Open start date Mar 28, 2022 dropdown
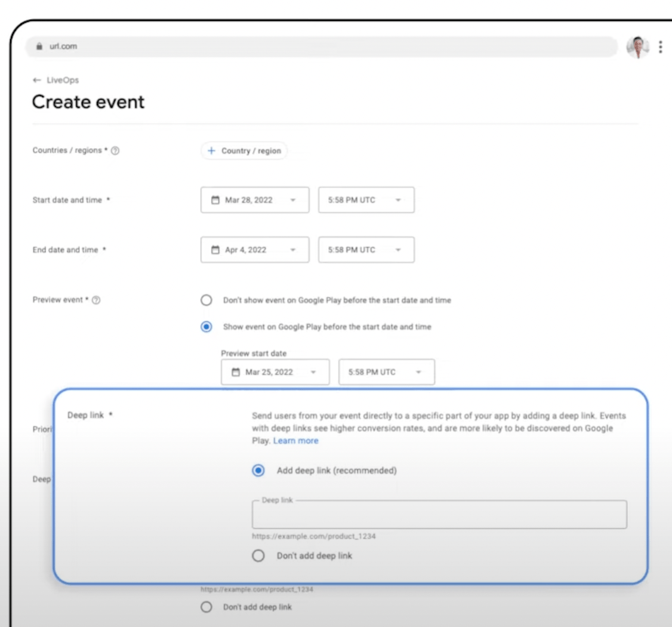Image resolution: width=672 pixels, height=627 pixels. click(x=255, y=200)
